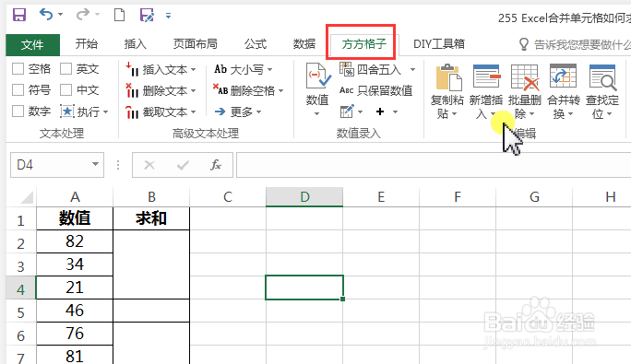Click the 四舍五入 rounding icon

(x=346, y=69)
